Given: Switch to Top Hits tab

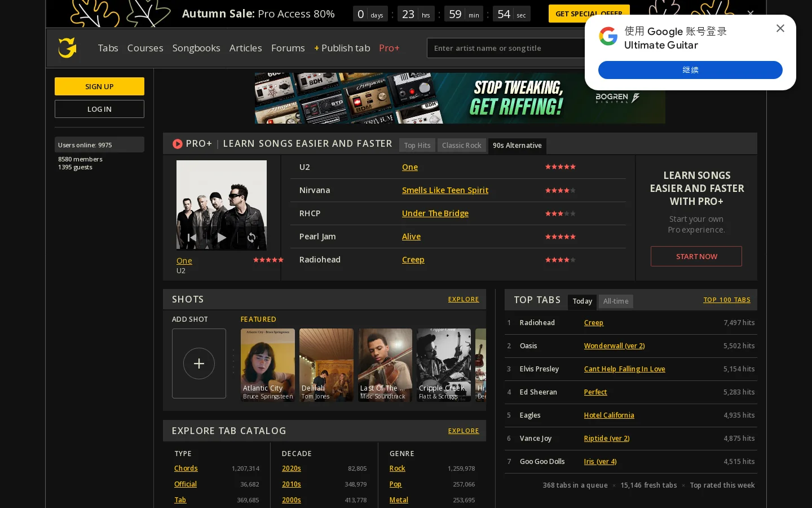Looking at the screenshot, I should pyautogui.click(x=417, y=146).
